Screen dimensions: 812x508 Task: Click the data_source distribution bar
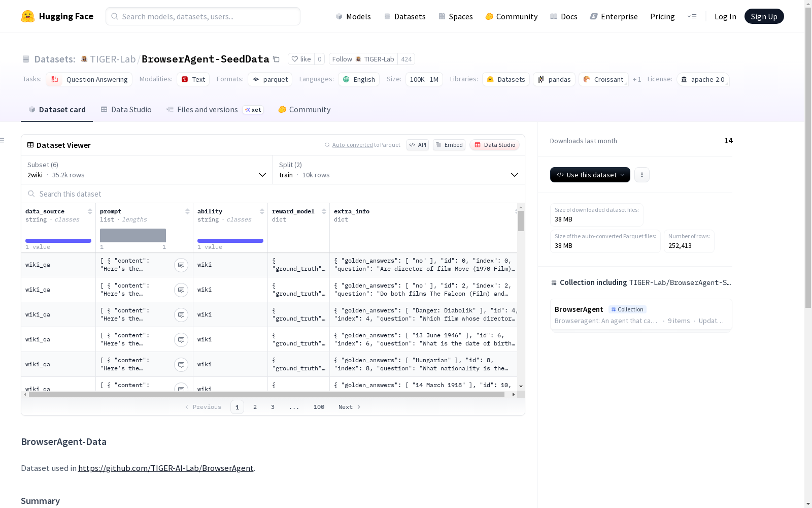(58, 241)
